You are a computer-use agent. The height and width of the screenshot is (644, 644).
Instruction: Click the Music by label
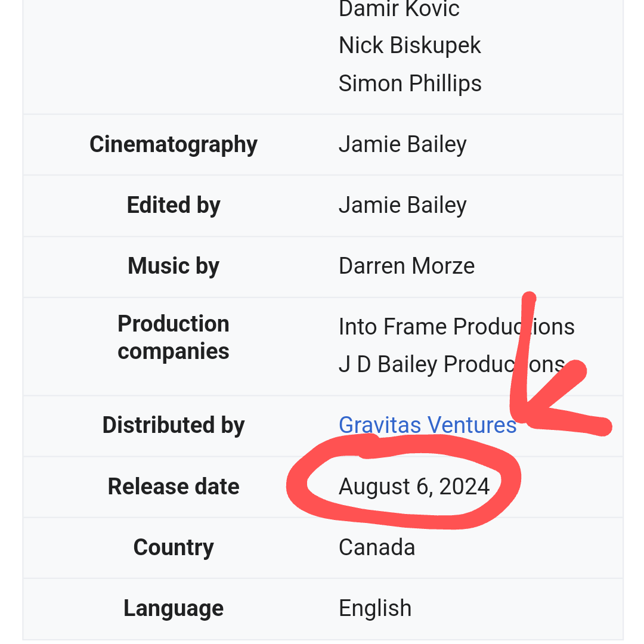point(174,266)
